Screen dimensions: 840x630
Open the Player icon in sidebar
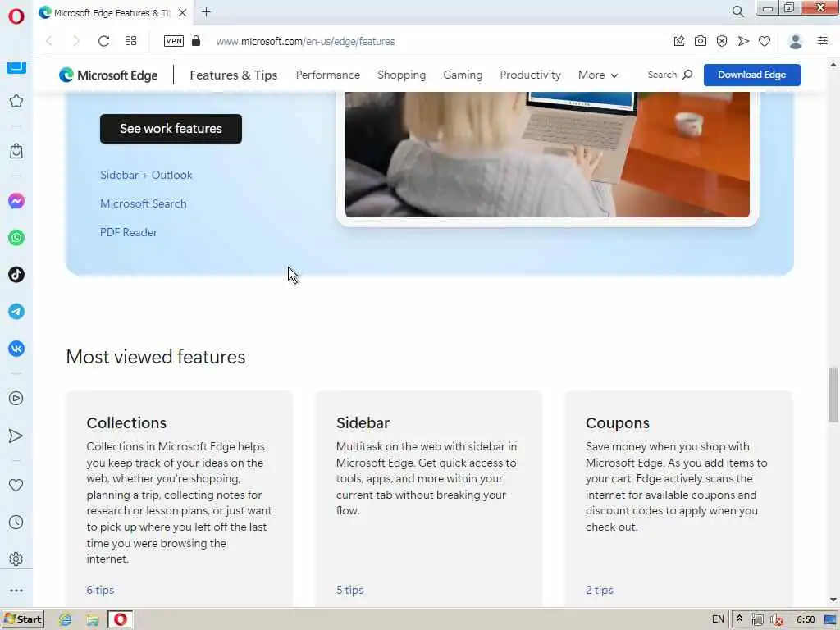16,398
